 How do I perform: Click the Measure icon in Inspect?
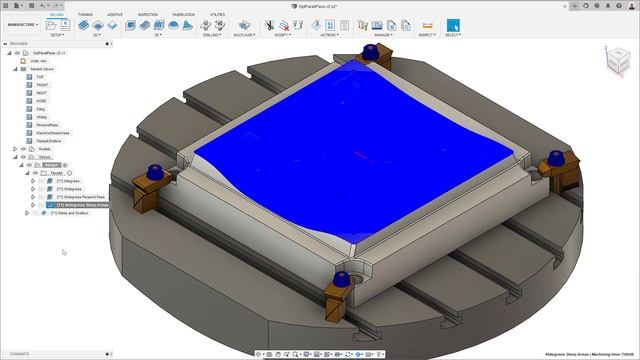(x=427, y=25)
